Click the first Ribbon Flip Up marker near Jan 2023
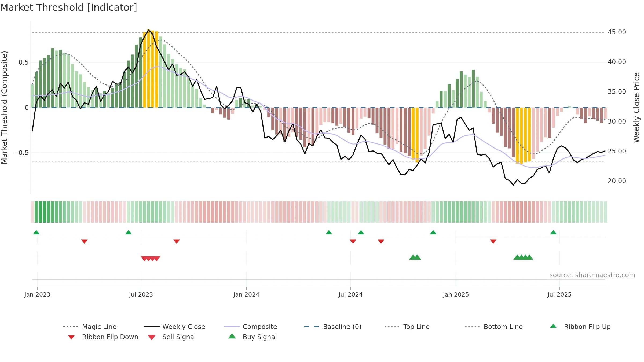644x362 pixels. 36,232
